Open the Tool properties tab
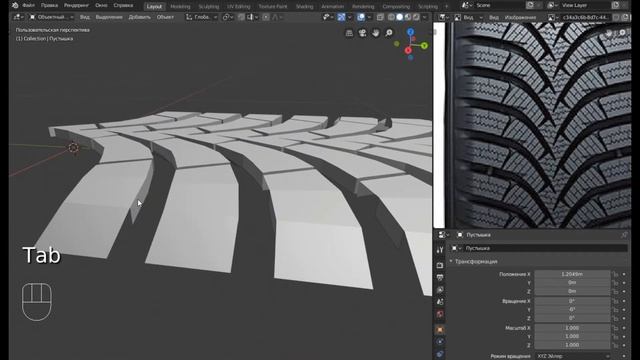Image resolution: width=640 pixels, height=360 pixels. (x=440, y=250)
